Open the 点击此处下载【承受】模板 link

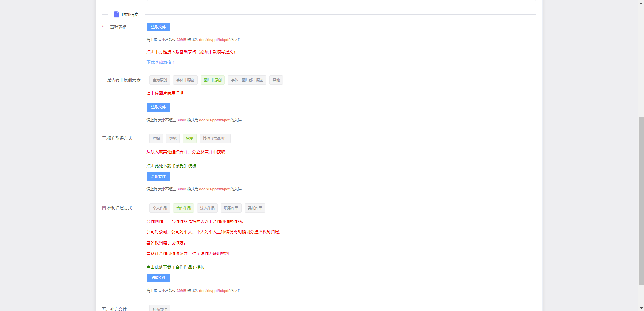[x=171, y=166]
